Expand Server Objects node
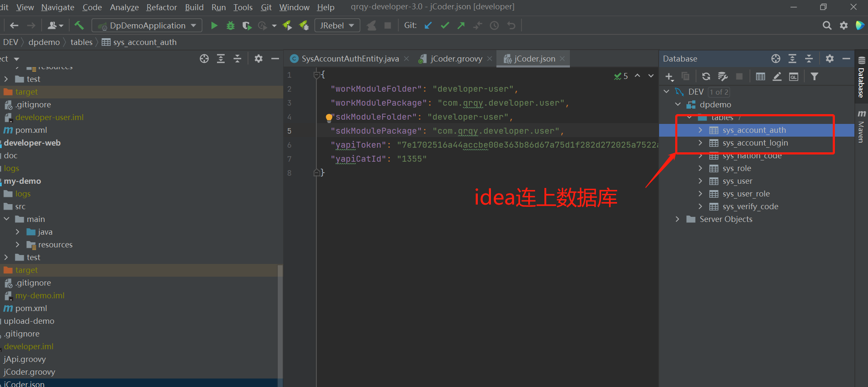Screen dimensions: 868x387 point(677,219)
